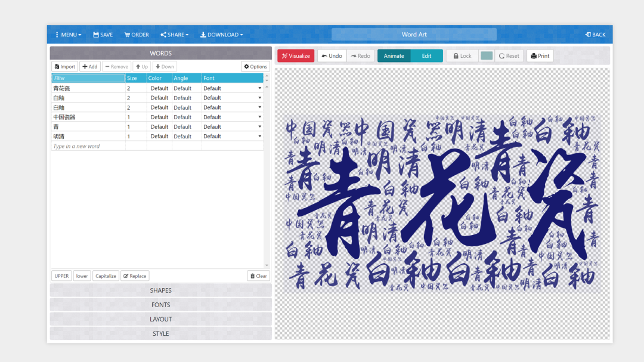Import words into the list

pyautogui.click(x=64, y=67)
